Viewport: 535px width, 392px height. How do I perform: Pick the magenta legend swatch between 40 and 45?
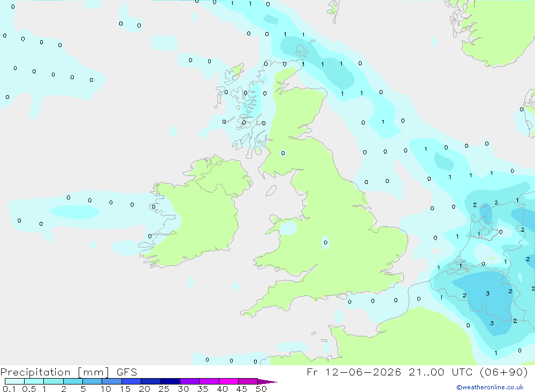(228, 381)
